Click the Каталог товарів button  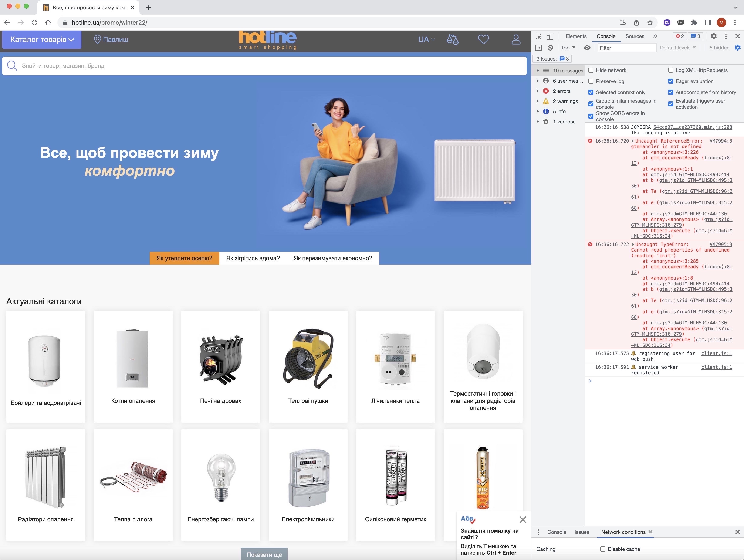[42, 40]
